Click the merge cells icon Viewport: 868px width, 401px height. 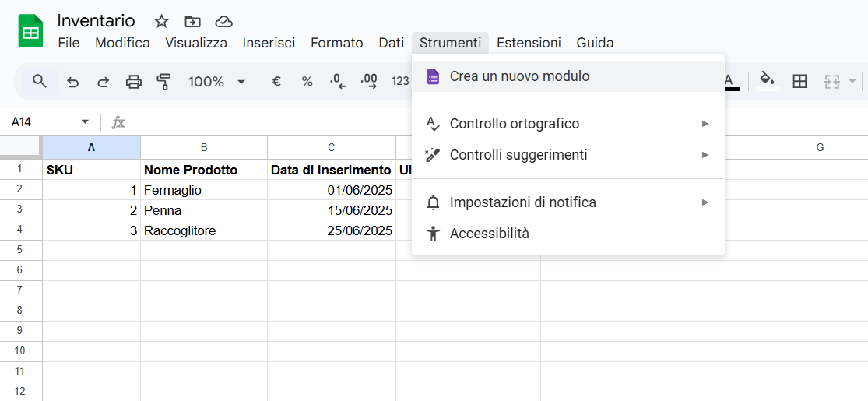832,82
